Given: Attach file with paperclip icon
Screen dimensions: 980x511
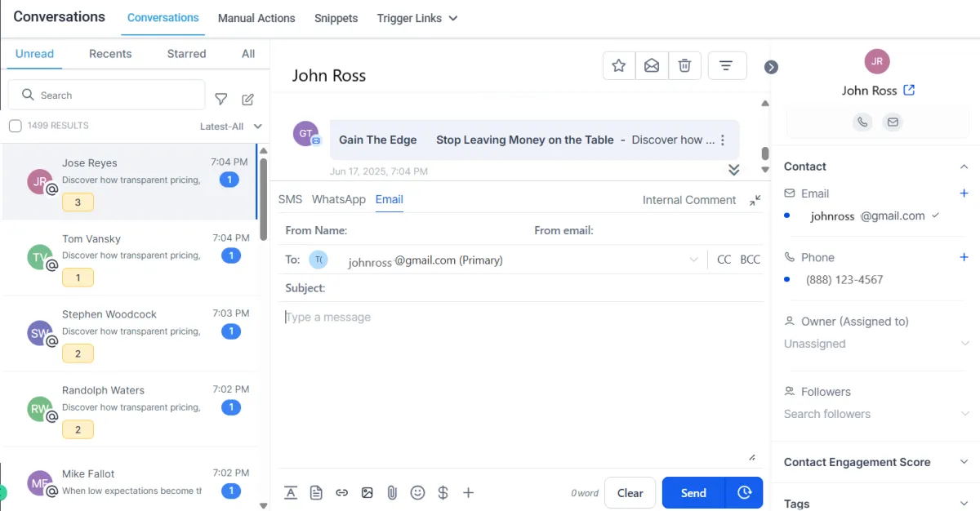Looking at the screenshot, I should 392,492.
